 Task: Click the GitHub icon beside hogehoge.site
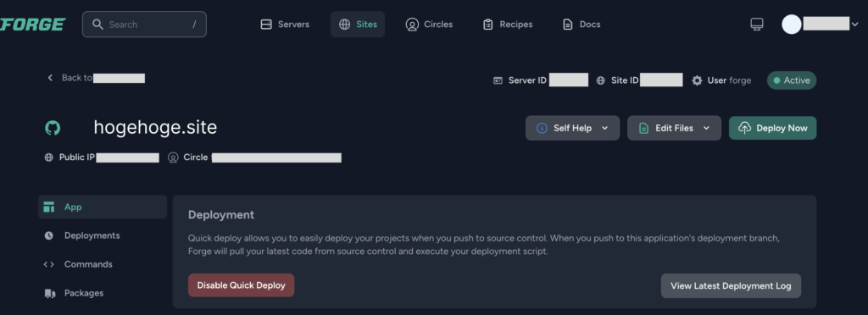53,128
